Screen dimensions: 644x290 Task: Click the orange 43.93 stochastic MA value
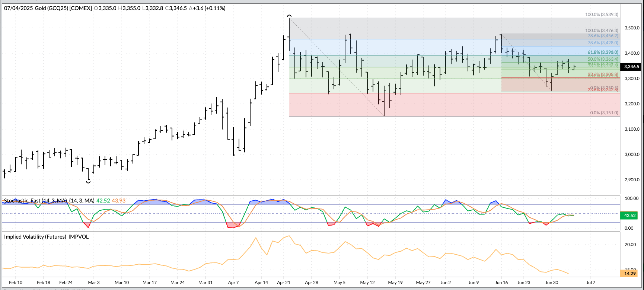click(119, 201)
